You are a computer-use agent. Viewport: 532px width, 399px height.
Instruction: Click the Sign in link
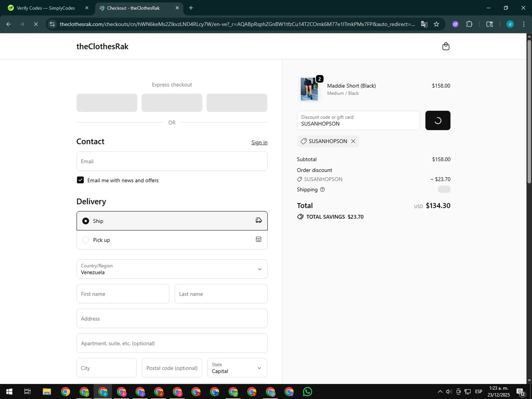(x=259, y=142)
